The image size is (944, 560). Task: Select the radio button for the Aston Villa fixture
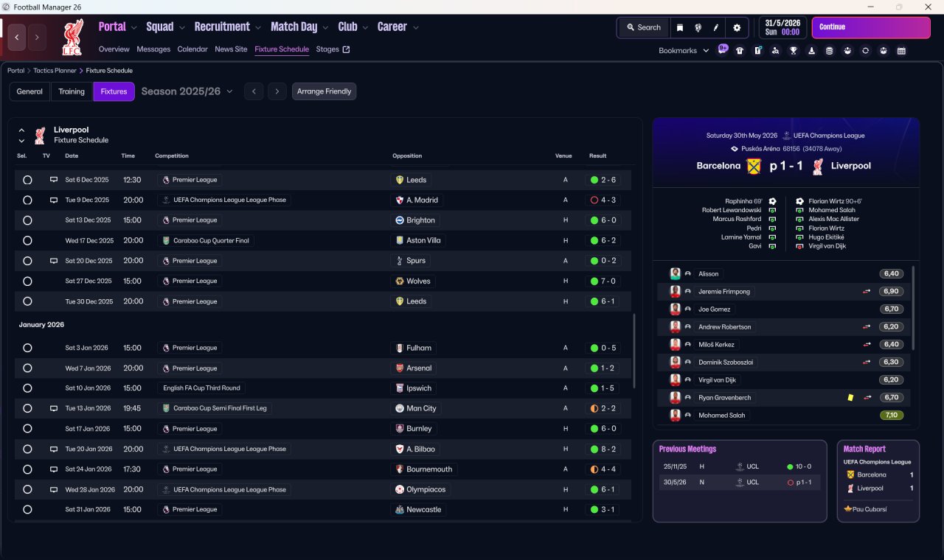(27, 240)
